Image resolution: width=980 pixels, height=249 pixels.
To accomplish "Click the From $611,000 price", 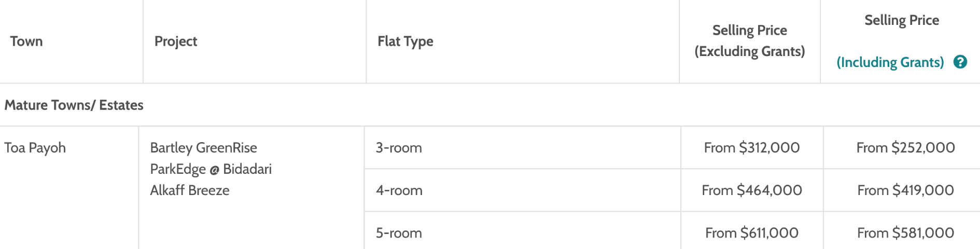I will point(751,233).
